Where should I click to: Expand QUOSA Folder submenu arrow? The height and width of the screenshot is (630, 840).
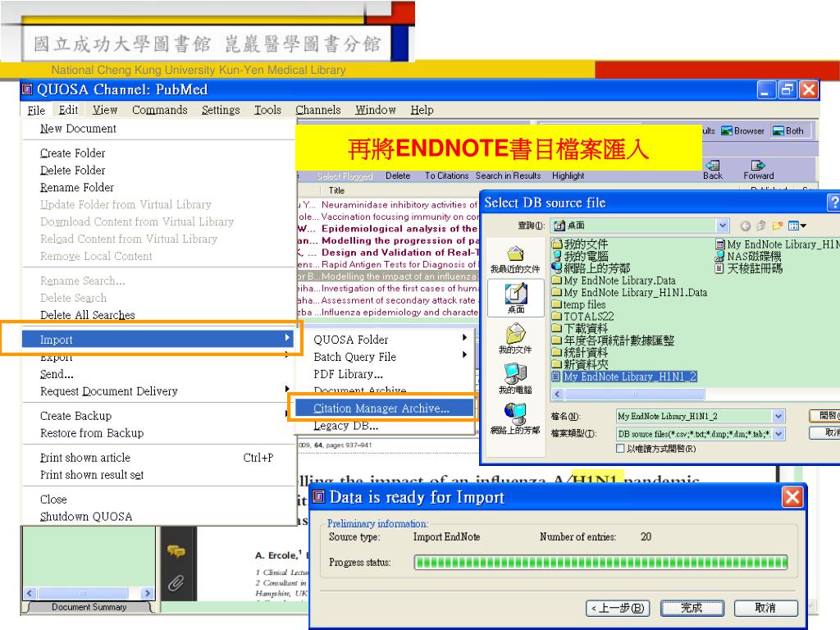coord(464,338)
